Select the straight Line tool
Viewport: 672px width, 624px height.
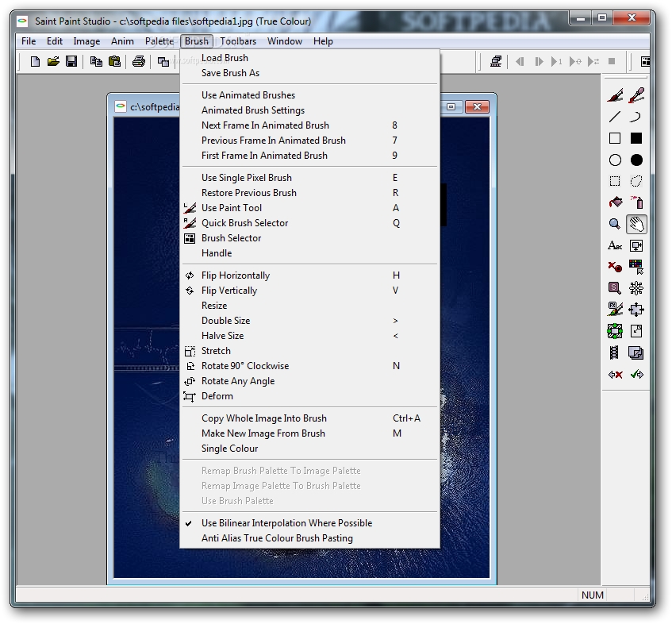click(615, 117)
